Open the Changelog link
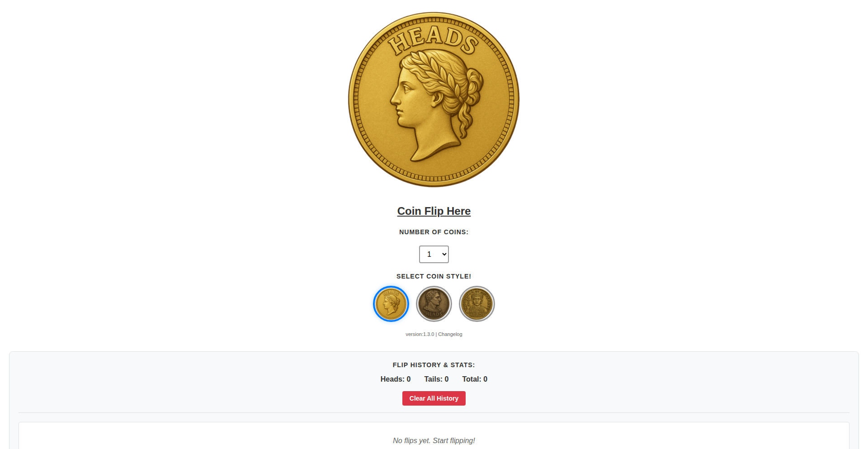Viewport: 868px width, 449px height. point(450,335)
